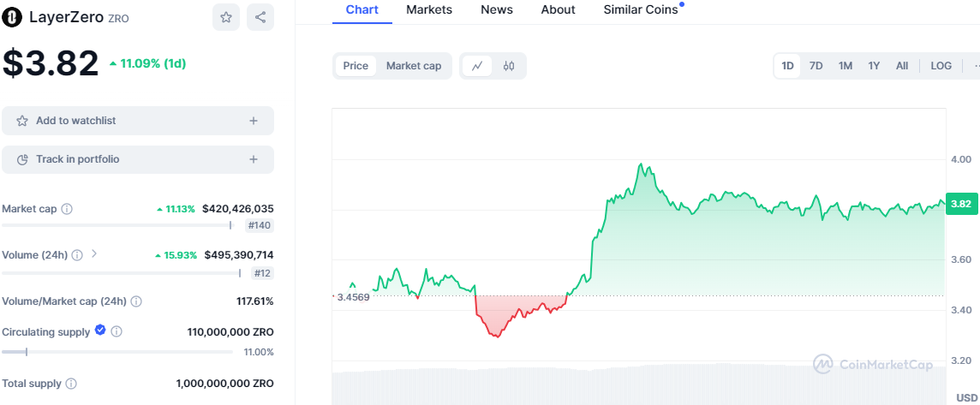Select the 1Y time range button

click(x=874, y=66)
